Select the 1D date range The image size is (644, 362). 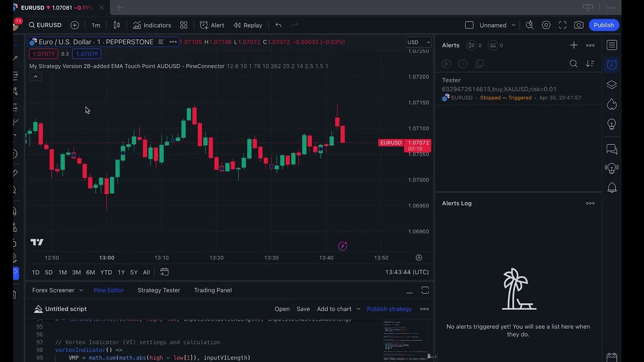pos(35,272)
